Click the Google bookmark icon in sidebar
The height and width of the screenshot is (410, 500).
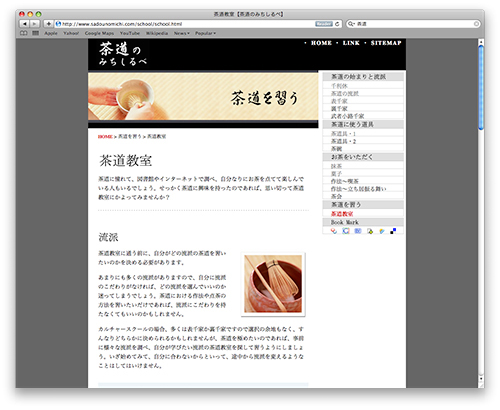click(346, 231)
